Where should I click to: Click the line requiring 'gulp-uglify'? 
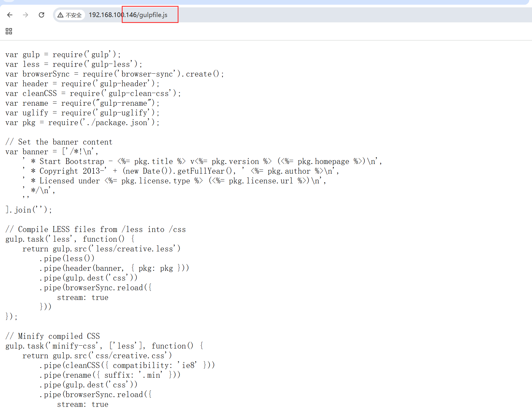82,113
